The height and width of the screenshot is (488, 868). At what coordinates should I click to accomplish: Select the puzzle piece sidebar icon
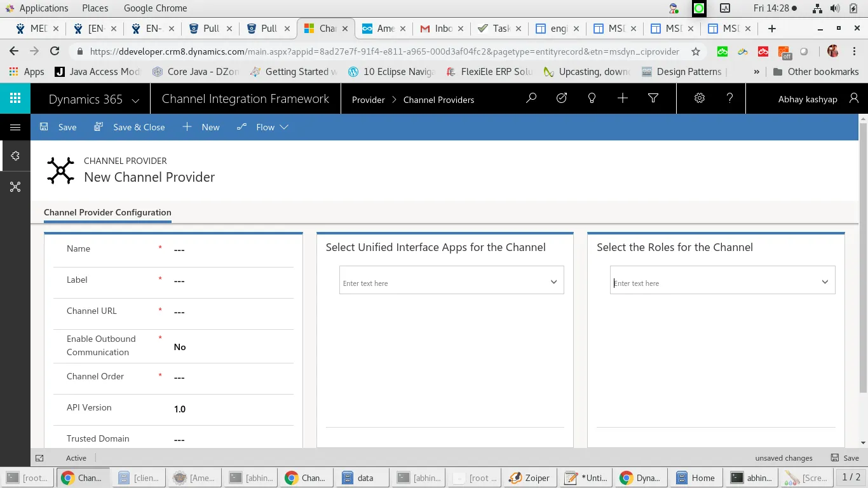click(x=15, y=156)
